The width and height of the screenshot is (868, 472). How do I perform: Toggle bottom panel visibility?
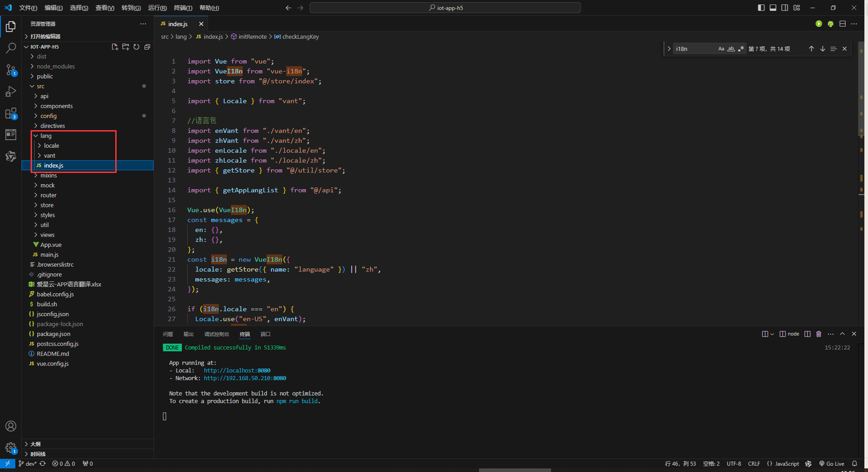773,8
